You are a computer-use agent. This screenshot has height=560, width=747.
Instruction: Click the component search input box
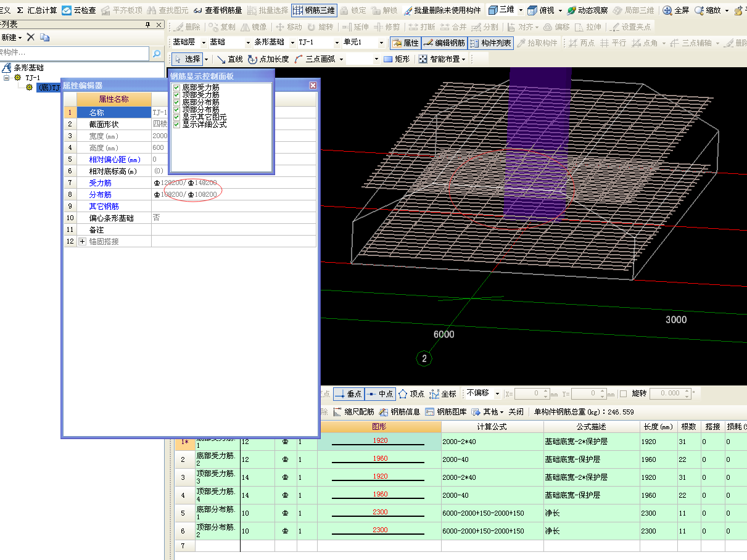click(75, 53)
